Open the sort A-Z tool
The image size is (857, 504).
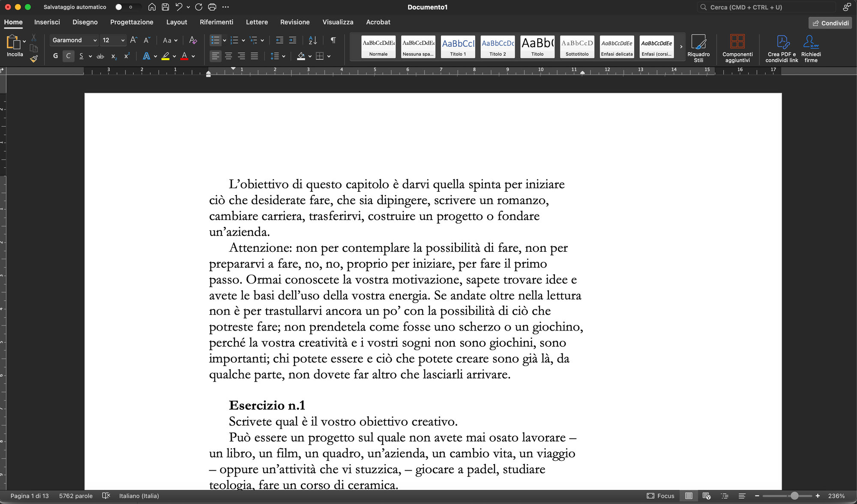click(312, 40)
